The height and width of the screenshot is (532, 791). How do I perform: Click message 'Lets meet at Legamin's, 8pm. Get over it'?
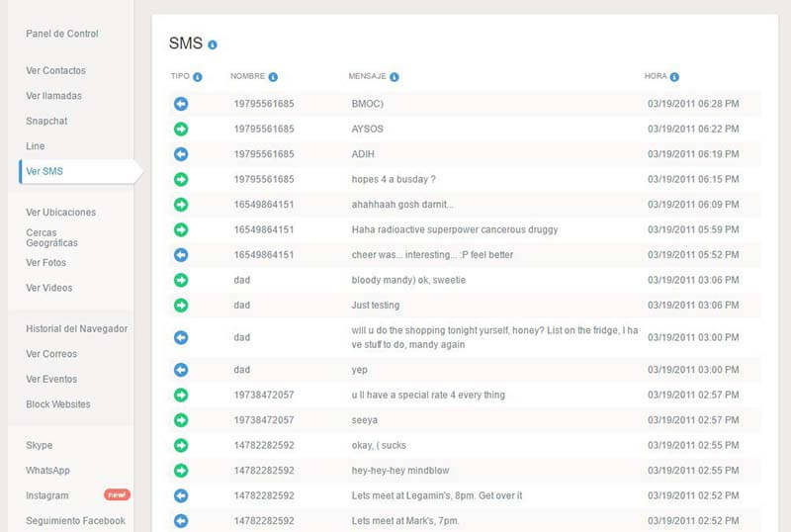click(x=437, y=496)
